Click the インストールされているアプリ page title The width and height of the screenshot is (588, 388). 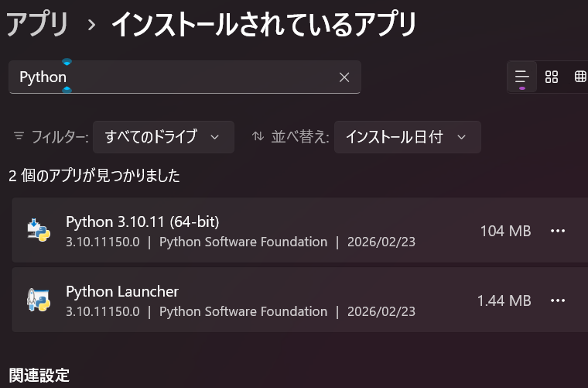pos(264,25)
